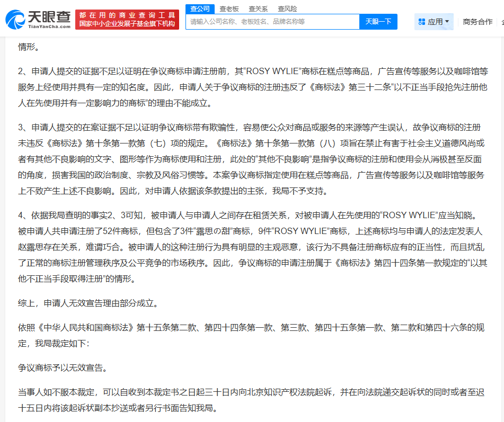Click the paragraph starting 依照《中华人民共和国商标法》
This screenshot has width=504, height=422.
pos(251,335)
